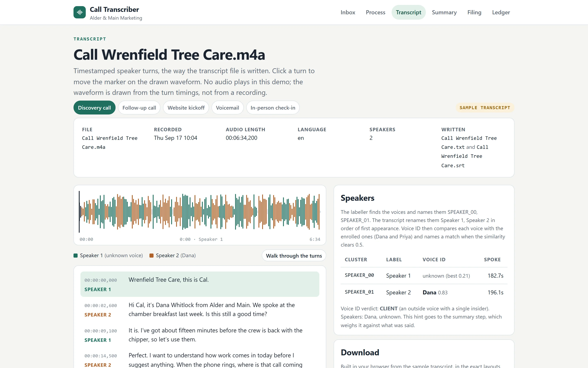Click the 00:00:14,500 timestamp
The height and width of the screenshot is (368, 588).
(101, 356)
